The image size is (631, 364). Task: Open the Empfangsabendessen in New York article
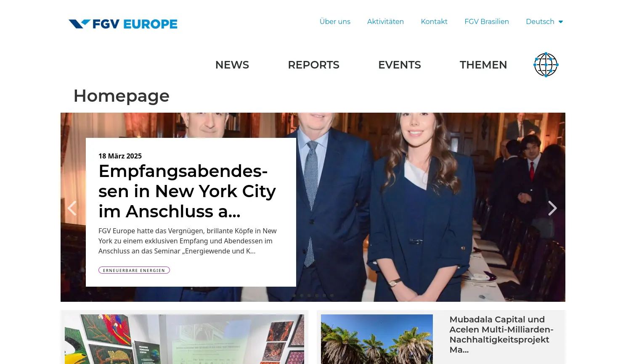[187, 191]
